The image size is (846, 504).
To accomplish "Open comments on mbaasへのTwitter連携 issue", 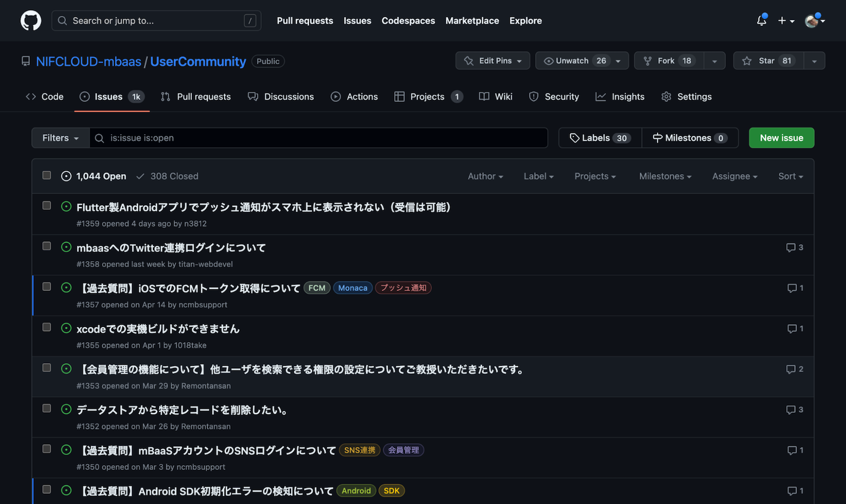I will tap(795, 247).
